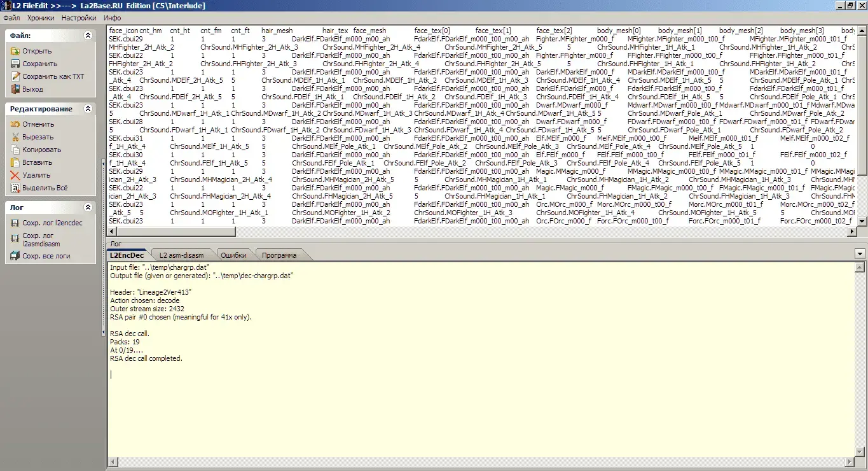Click the data editor's scroll down arrow

tap(862, 221)
